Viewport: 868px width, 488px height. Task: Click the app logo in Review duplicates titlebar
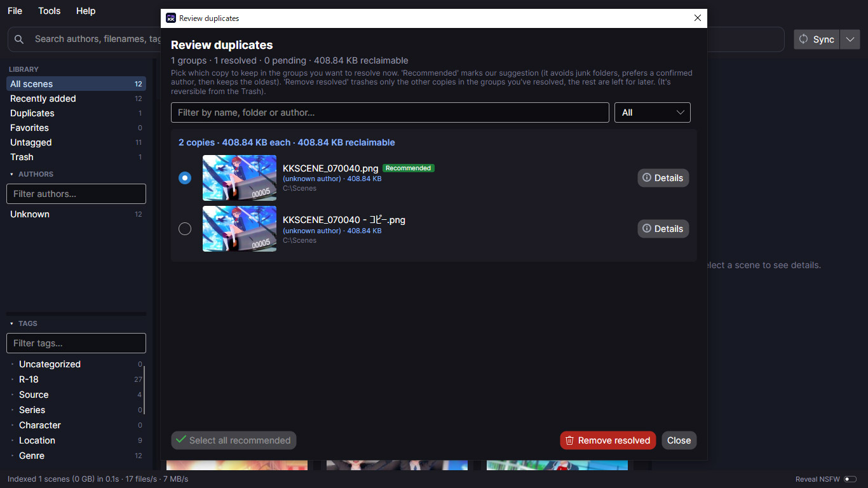point(171,18)
